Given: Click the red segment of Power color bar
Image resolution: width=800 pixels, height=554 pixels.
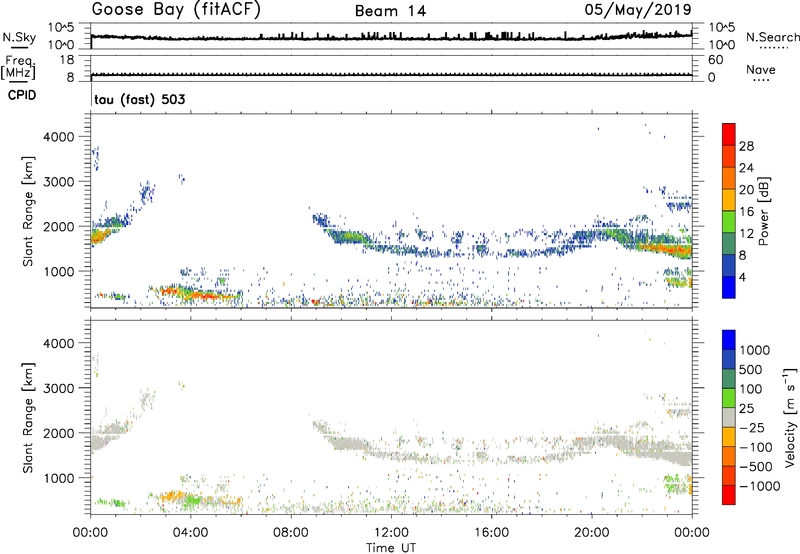Looking at the screenshot, I should 729,134.
